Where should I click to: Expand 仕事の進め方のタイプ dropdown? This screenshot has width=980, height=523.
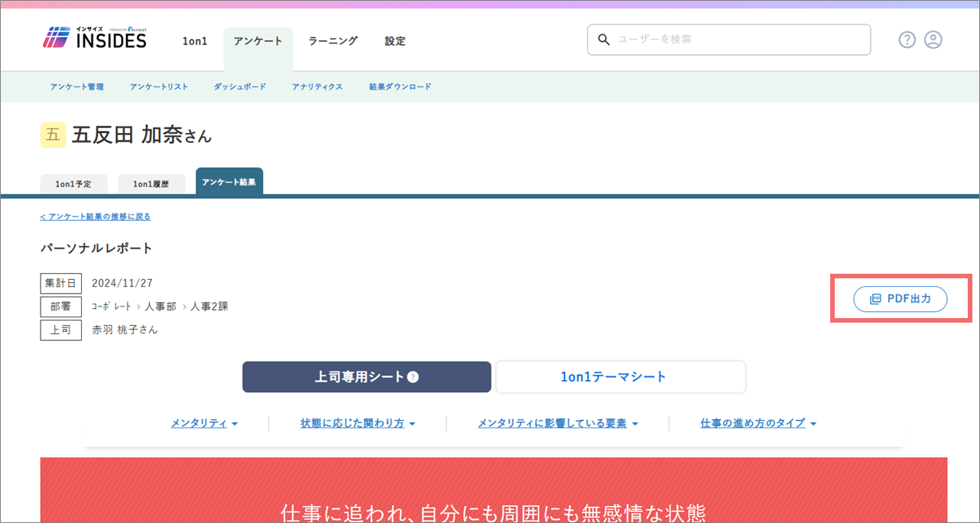(758, 423)
